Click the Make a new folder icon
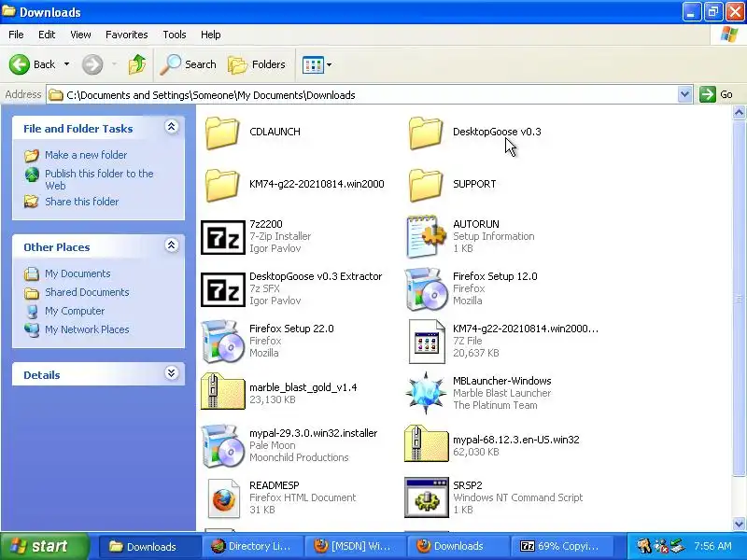Viewport: 747px width, 560px height. [32, 155]
